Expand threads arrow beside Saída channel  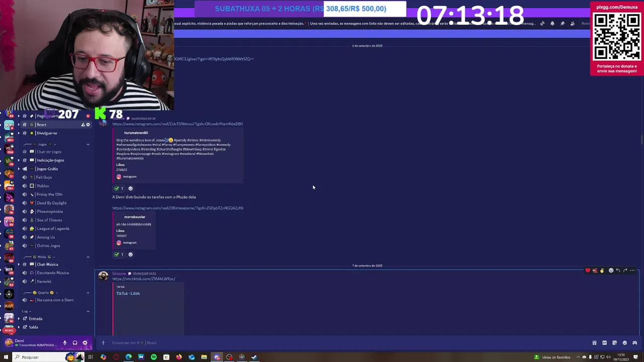tap(19, 327)
